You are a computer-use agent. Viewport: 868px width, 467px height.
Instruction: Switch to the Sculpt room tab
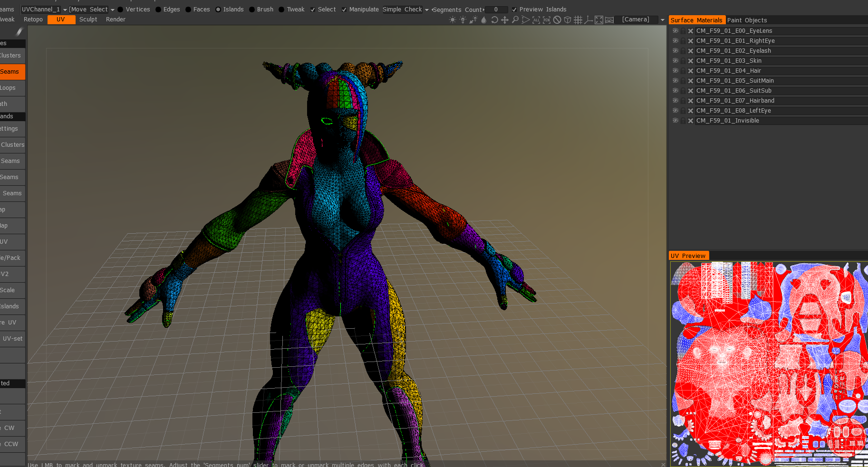(x=88, y=19)
